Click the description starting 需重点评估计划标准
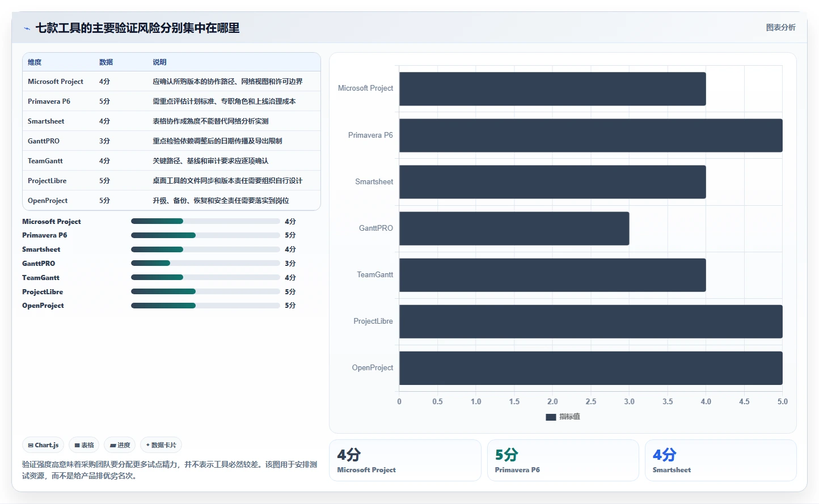This screenshot has height=504, width=819. click(x=224, y=101)
